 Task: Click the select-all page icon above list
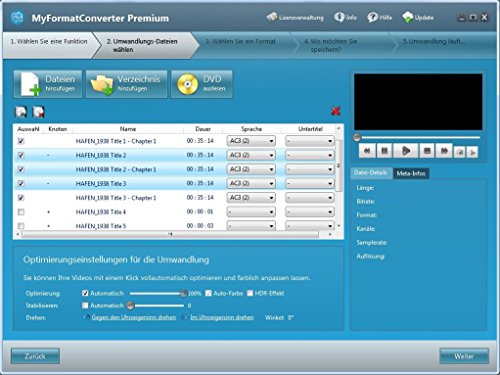[x=21, y=112]
